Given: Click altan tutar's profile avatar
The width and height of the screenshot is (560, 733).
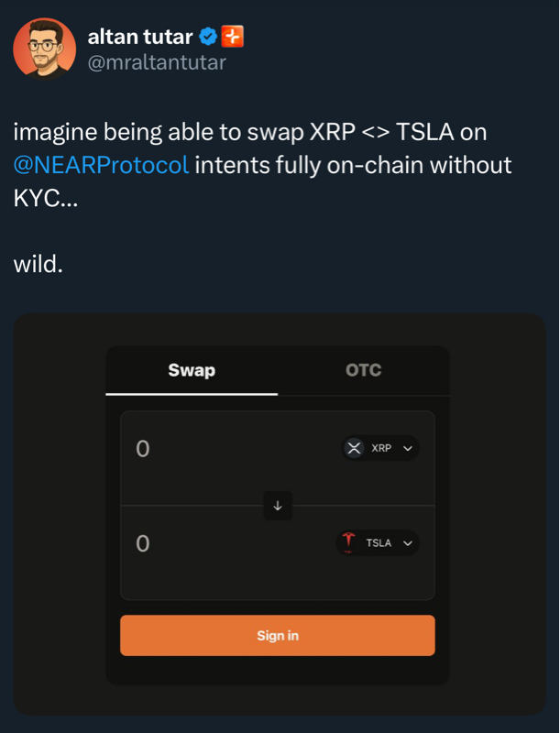Looking at the screenshot, I should point(44,48).
